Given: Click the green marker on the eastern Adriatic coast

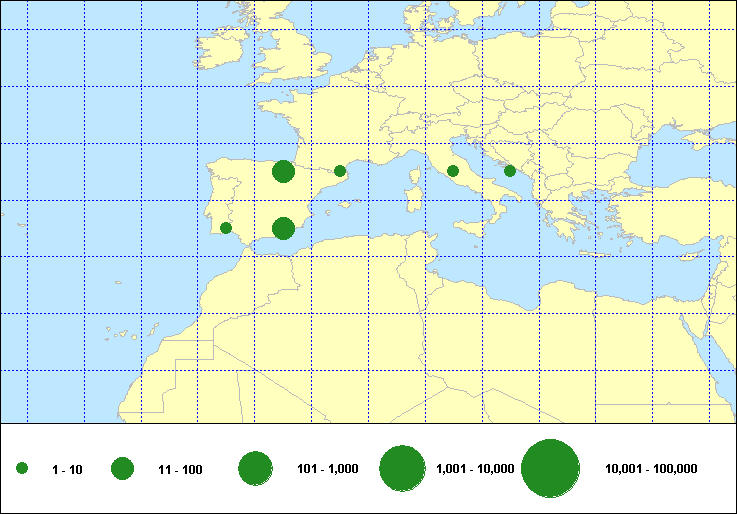Looking at the screenshot, I should point(510,171).
